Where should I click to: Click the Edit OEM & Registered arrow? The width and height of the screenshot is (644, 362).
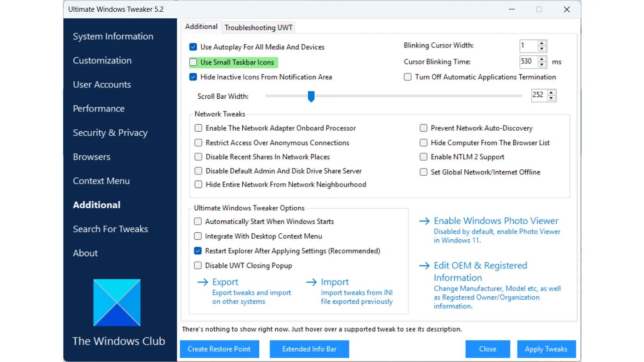tap(424, 266)
